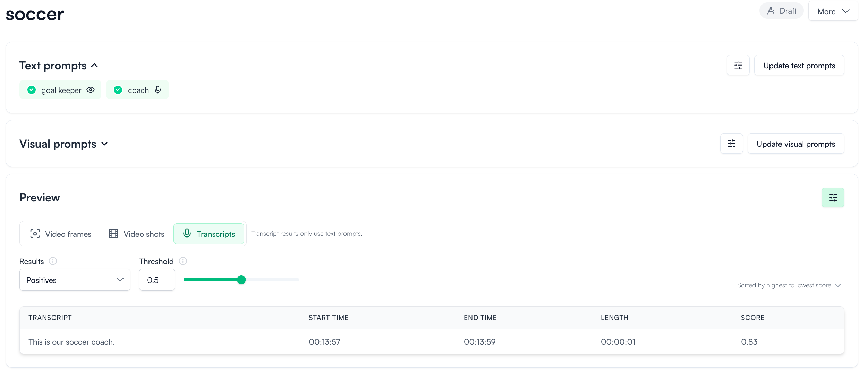868x373 pixels.
Task: Click the Threshold slider handle
Action: tap(241, 280)
